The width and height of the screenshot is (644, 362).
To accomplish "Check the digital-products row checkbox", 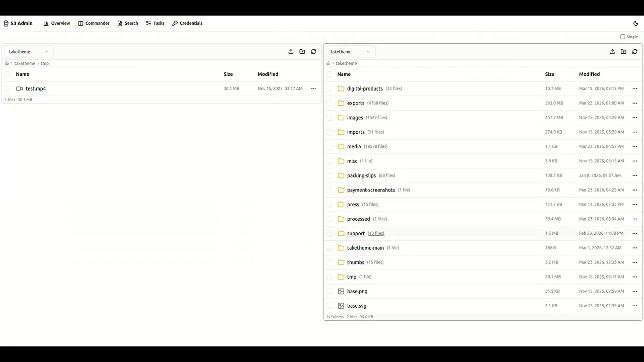I will pyautogui.click(x=329, y=88).
